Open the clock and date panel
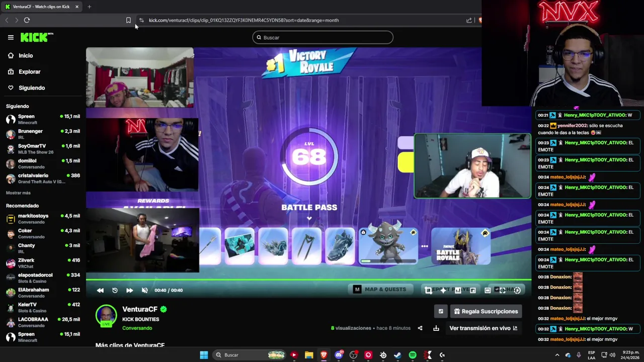 click(x=630, y=355)
